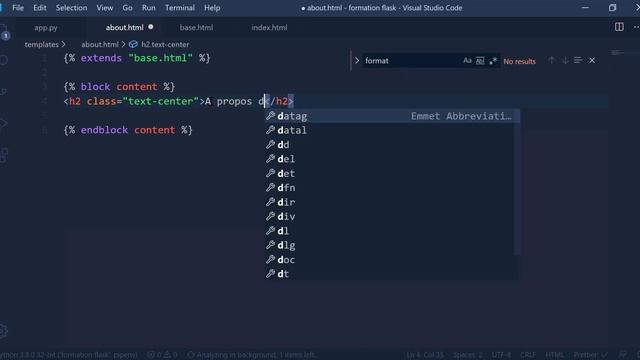Viewport: 640px width, 360px height.
Task: Open the More Actions ellipsis menu
Action: pyautogui.click(x=636, y=27)
